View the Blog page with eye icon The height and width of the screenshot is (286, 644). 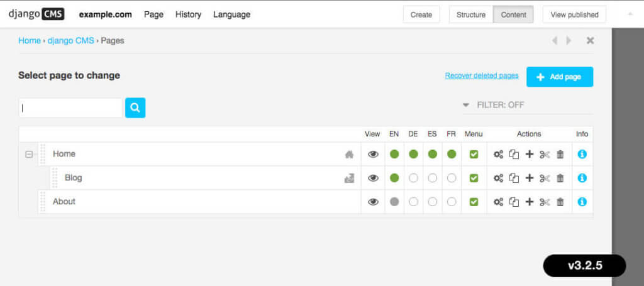373,178
